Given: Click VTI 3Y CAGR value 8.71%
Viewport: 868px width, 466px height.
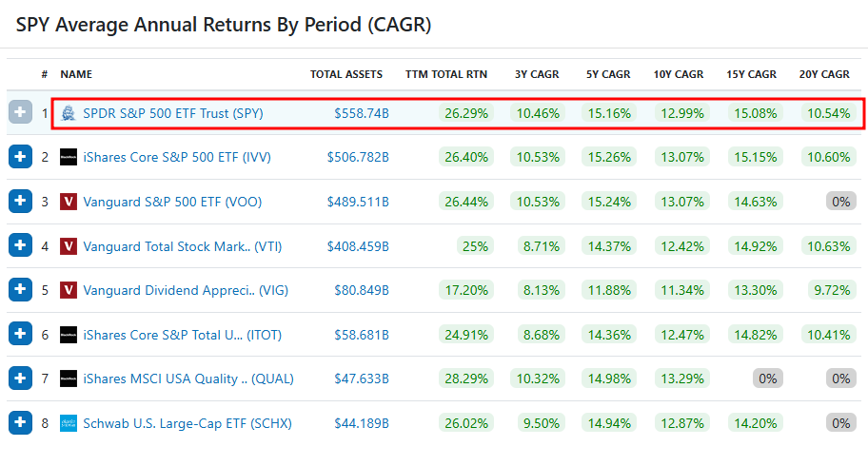Looking at the screenshot, I should pos(542,246).
